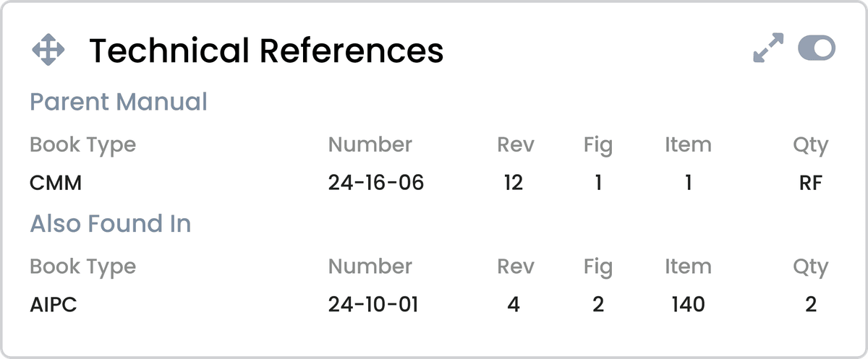
Task: Click Rev header under Also Found In
Action: point(516,267)
